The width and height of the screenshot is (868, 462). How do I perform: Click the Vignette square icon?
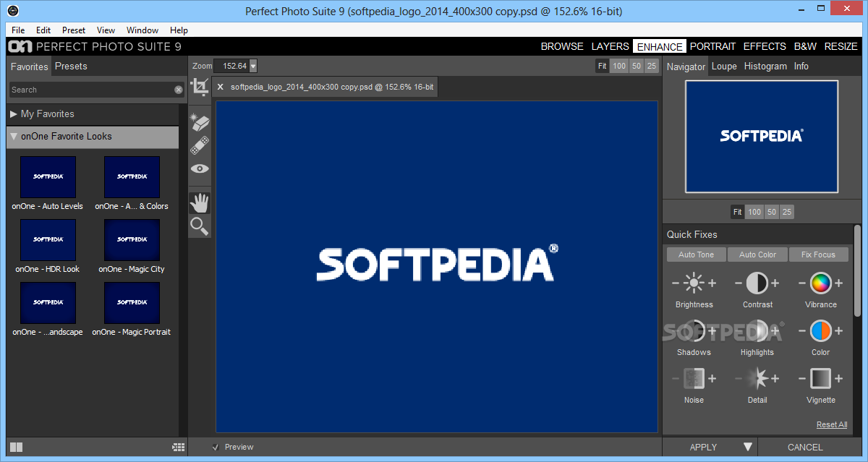click(x=821, y=378)
